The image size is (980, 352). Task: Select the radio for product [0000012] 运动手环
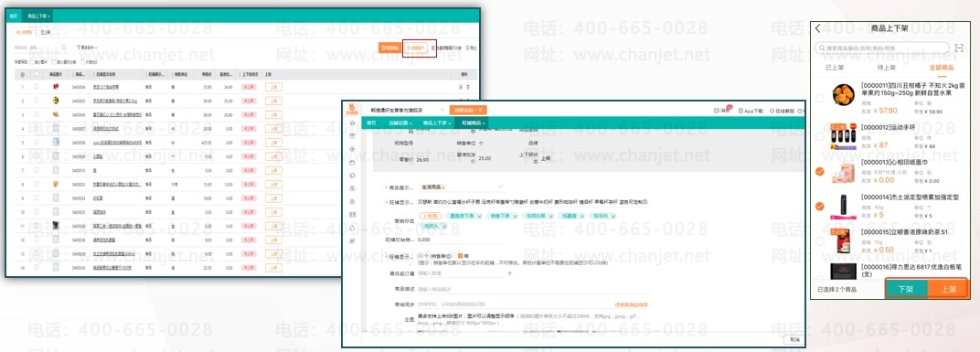point(819,135)
